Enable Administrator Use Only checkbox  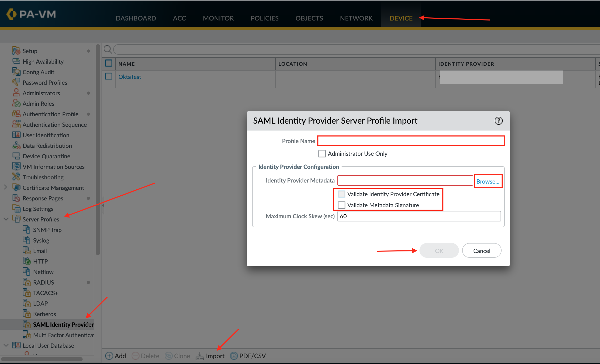coord(322,154)
